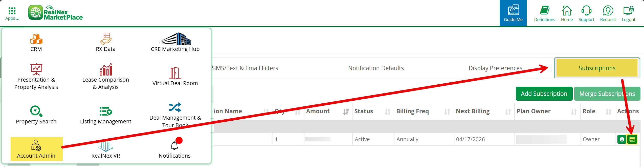Open CRE Marketing Hub app

[175, 43]
